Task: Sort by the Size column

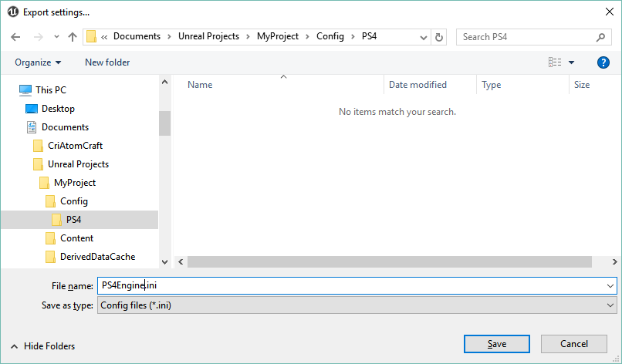Action: pyautogui.click(x=582, y=85)
